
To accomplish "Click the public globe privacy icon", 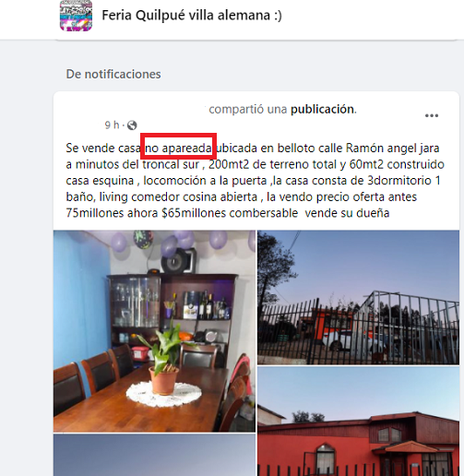I will (132, 125).
